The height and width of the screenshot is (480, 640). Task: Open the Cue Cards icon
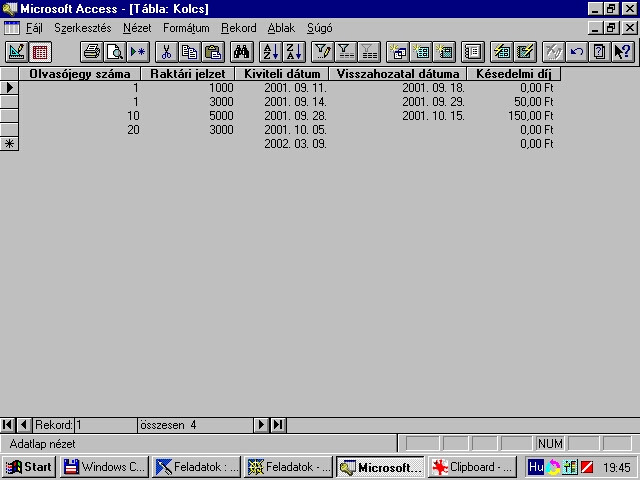point(600,52)
